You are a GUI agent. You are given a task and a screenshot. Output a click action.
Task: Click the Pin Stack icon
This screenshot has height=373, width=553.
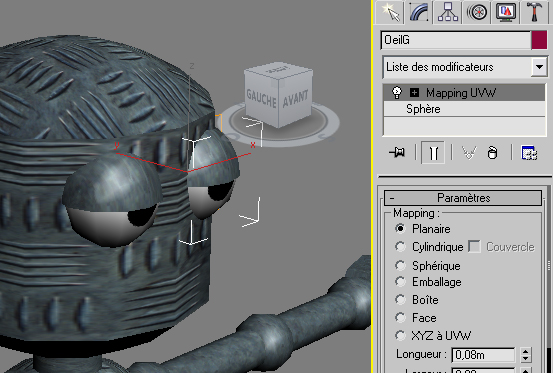tap(397, 153)
